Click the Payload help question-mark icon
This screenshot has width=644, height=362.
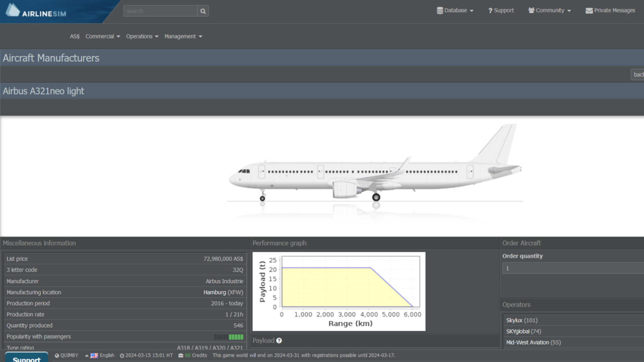[x=279, y=341]
